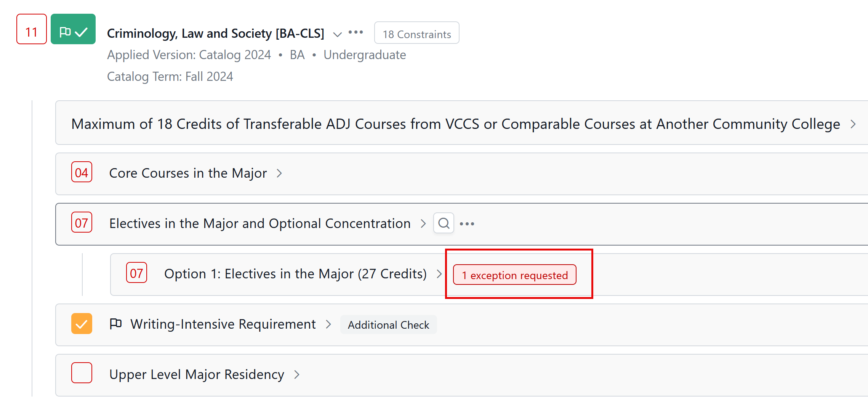Screen dimensions: 868x416
Task: Expand Core Courses in the Major chevron
Action: 279,173
